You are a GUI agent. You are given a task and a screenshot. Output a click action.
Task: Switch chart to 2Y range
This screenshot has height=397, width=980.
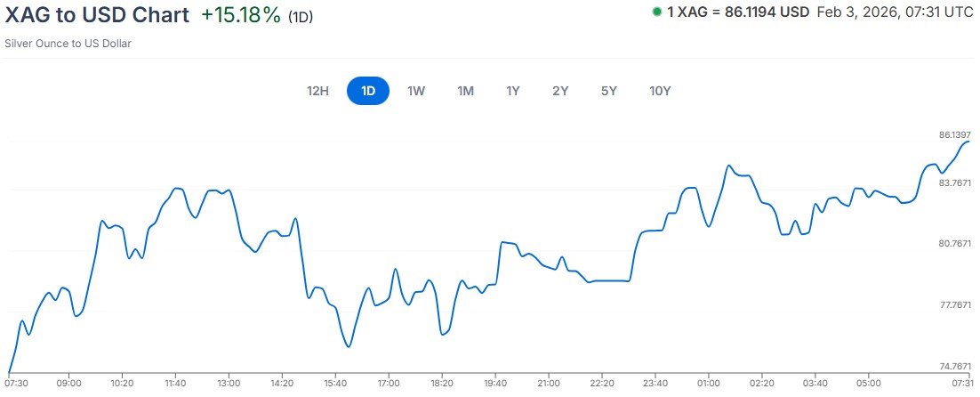click(560, 91)
